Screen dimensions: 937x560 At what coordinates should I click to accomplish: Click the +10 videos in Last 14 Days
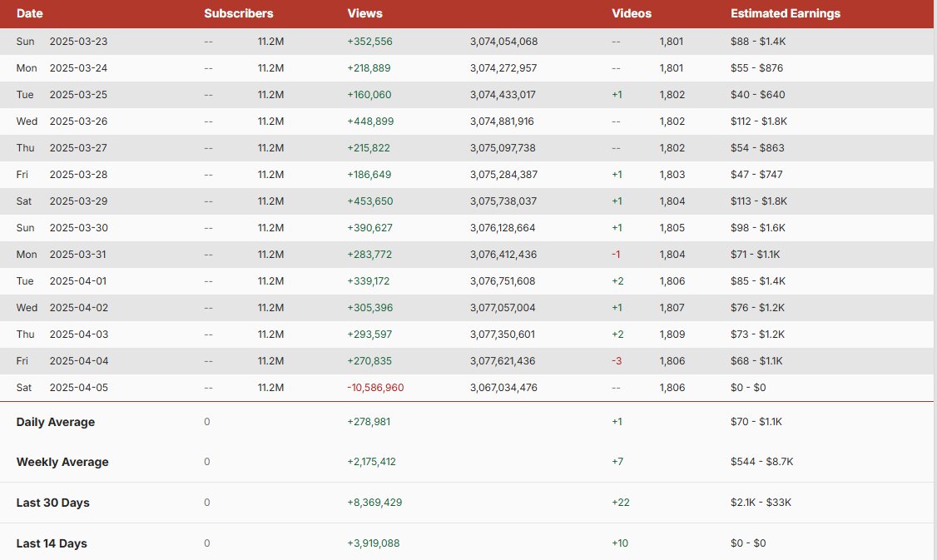pos(620,543)
